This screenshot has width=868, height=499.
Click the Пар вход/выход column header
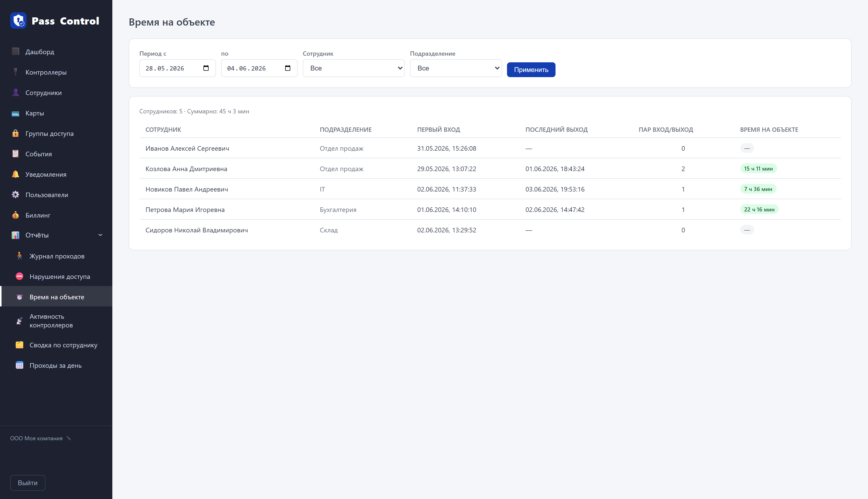(666, 129)
